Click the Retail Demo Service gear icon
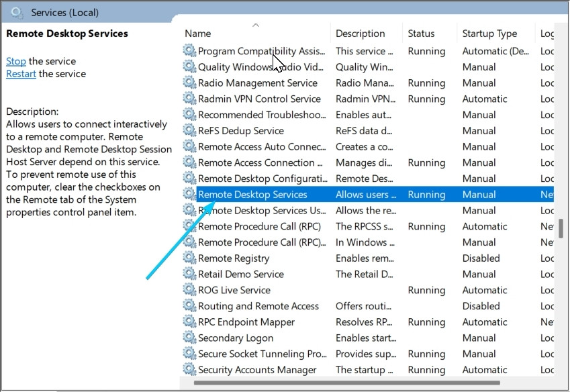 pos(189,274)
